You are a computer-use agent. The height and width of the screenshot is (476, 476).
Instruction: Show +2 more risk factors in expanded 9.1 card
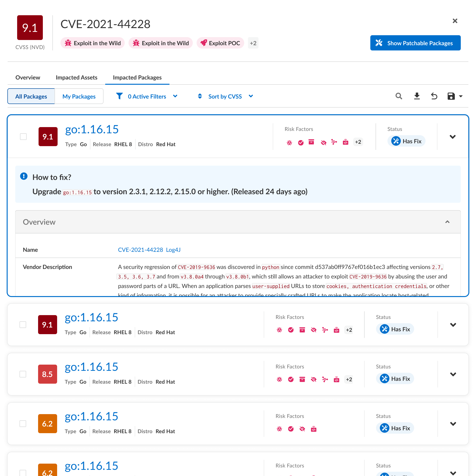pos(358,142)
